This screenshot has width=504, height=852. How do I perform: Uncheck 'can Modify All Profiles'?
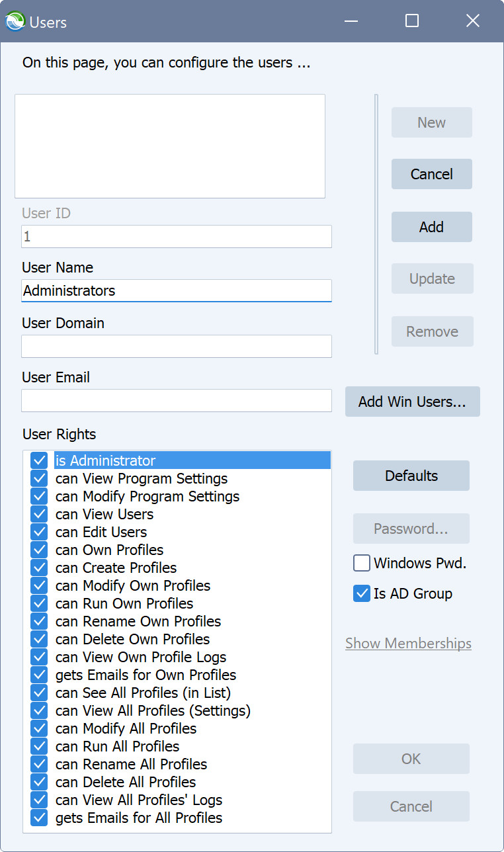pos(38,728)
